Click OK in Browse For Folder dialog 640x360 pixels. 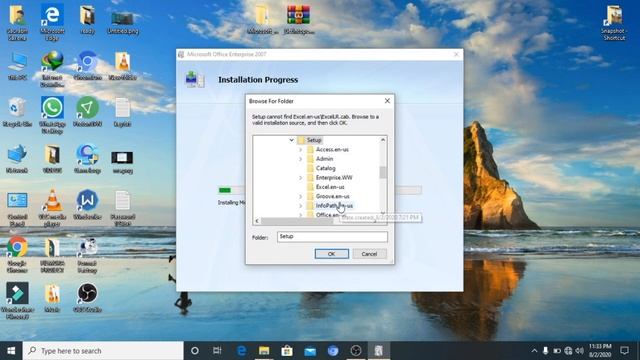331,254
